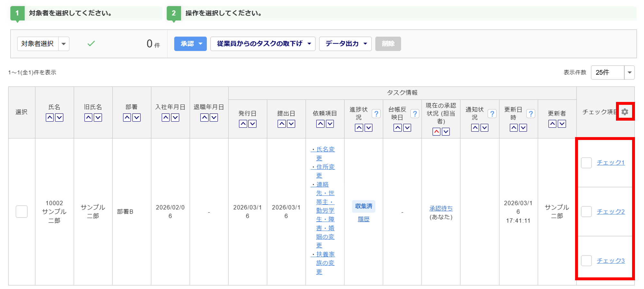Open 承認待ち status link
Screen dimensions: 644x289
(441, 208)
